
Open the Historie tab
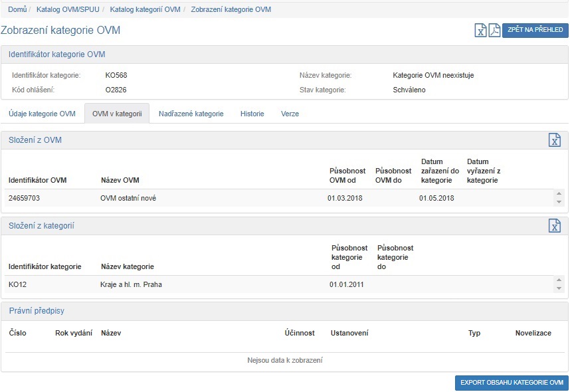pos(252,114)
